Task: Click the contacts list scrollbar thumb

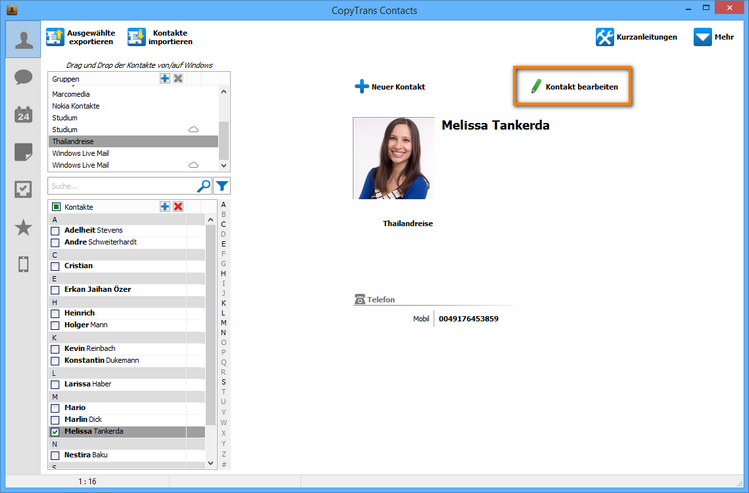Action: (x=210, y=325)
